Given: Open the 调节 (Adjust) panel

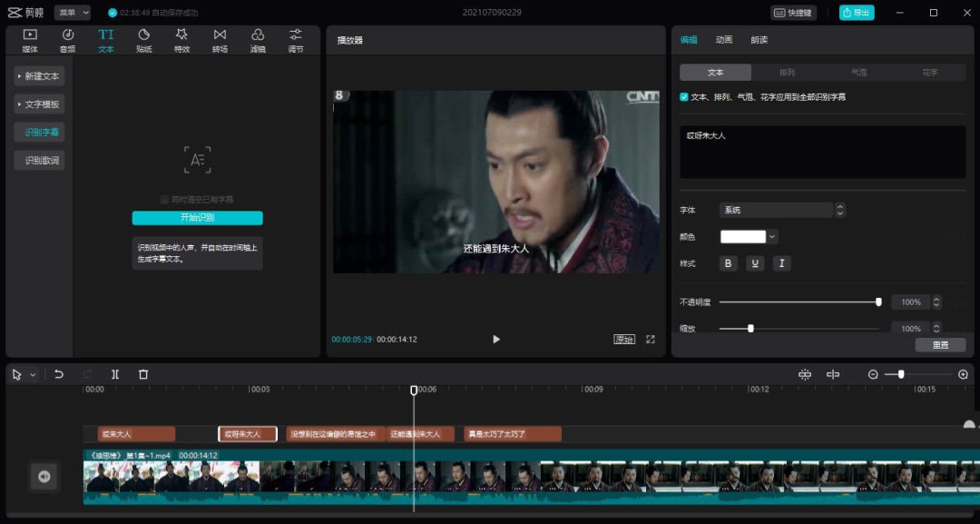Looking at the screenshot, I should pos(294,38).
